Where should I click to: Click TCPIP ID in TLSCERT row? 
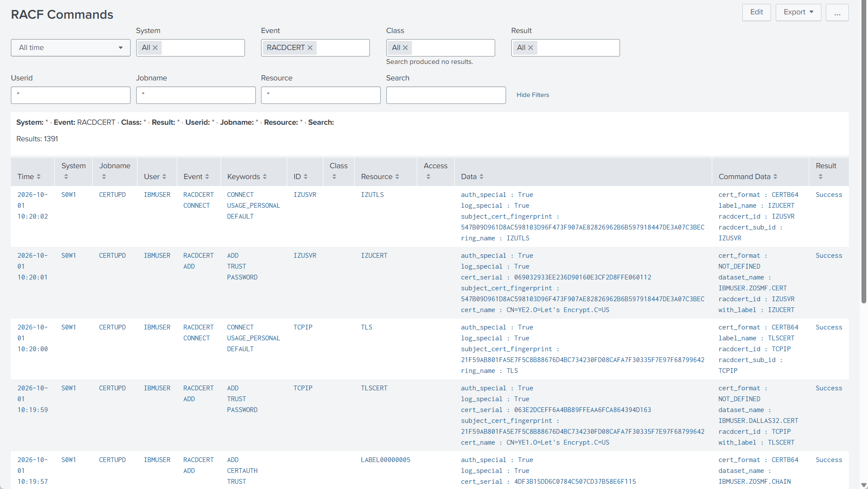point(303,388)
